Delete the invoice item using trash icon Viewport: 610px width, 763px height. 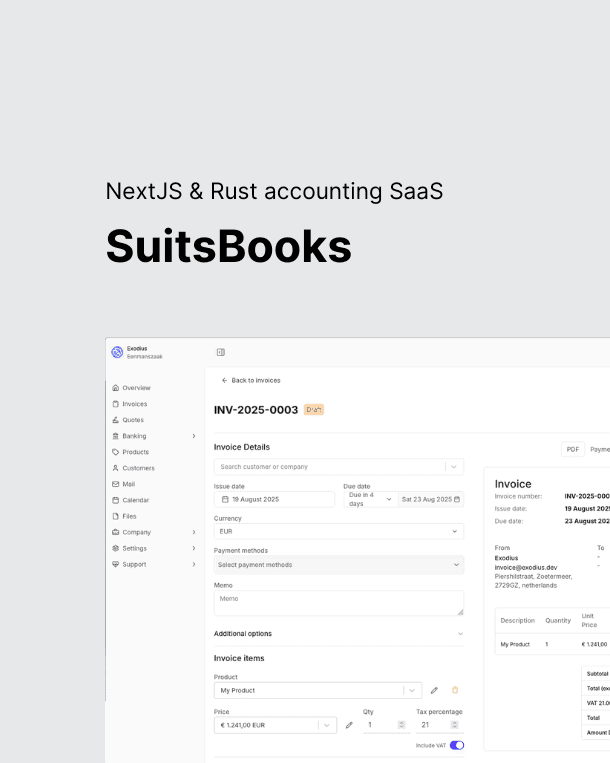455,690
